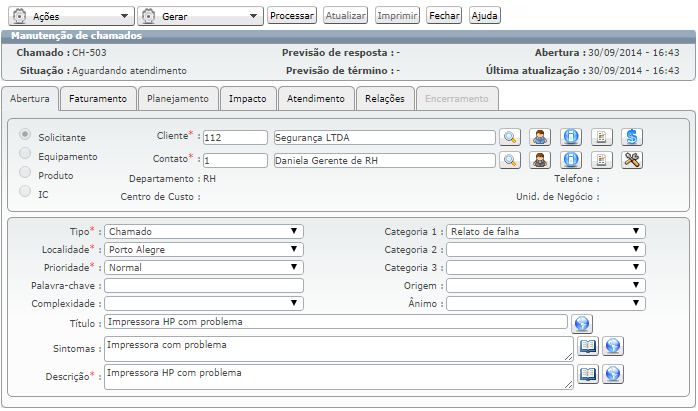Click the Ajuda button
Viewport: 698px width, 411px height.
(484, 16)
